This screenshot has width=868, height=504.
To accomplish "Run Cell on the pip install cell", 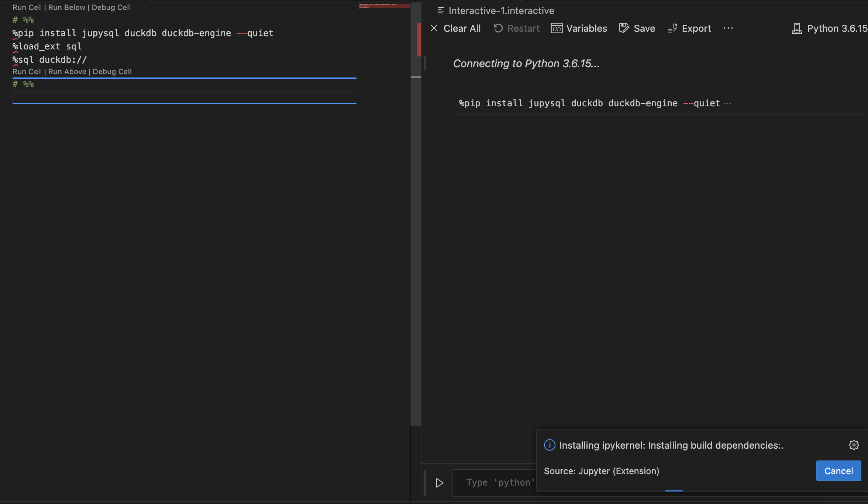I will point(27,7).
